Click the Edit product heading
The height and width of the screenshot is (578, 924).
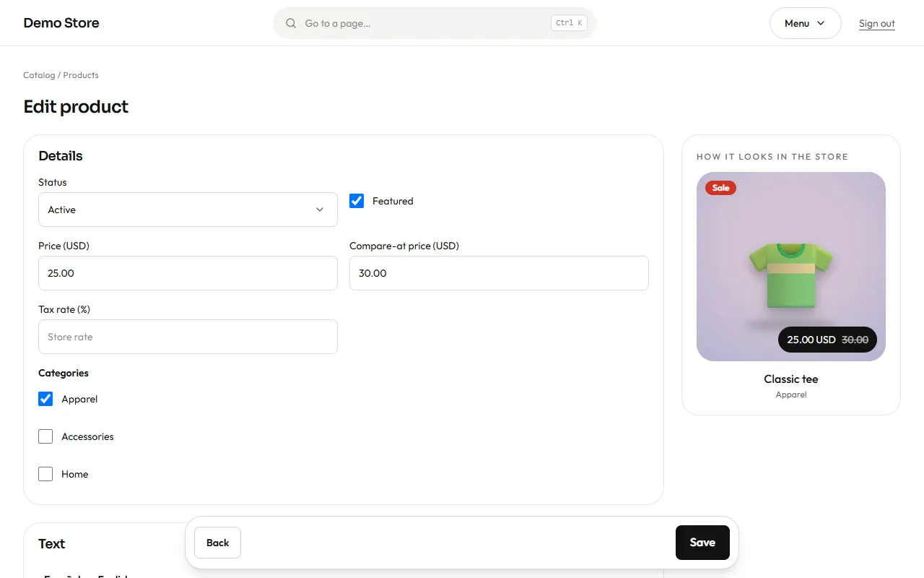(x=76, y=107)
